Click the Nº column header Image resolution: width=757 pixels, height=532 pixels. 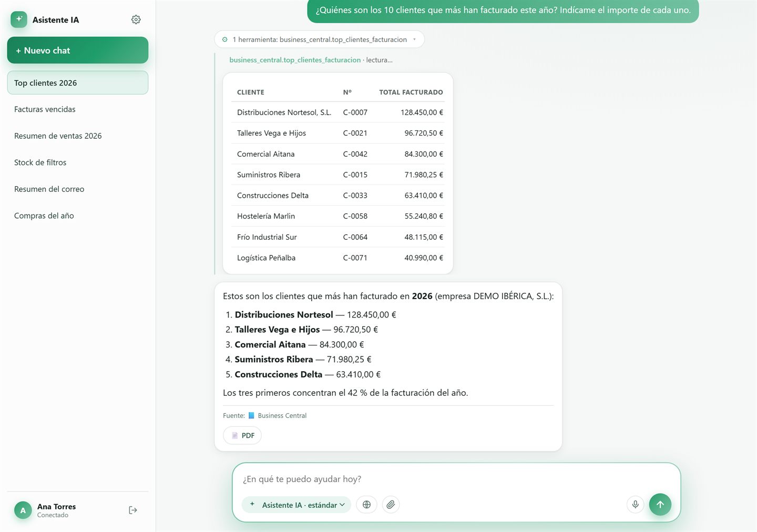pyautogui.click(x=347, y=92)
